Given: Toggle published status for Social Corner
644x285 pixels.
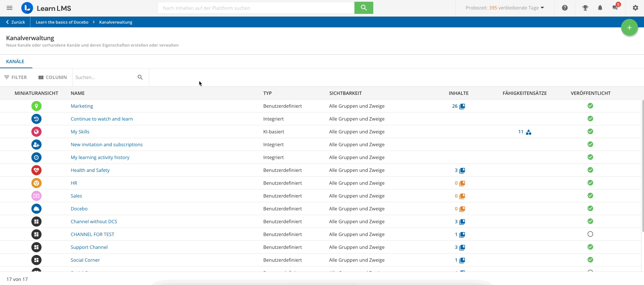Looking at the screenshot, I should (x=590, y=260).
